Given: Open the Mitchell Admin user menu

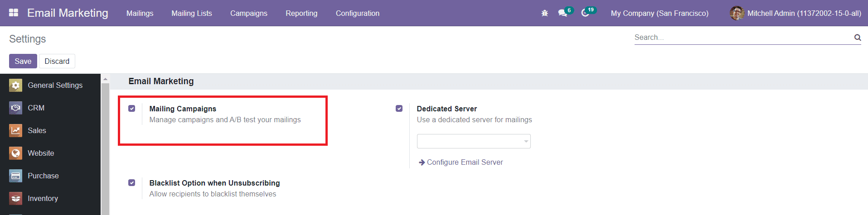Looking at the screenshot, I should point(795,13).
